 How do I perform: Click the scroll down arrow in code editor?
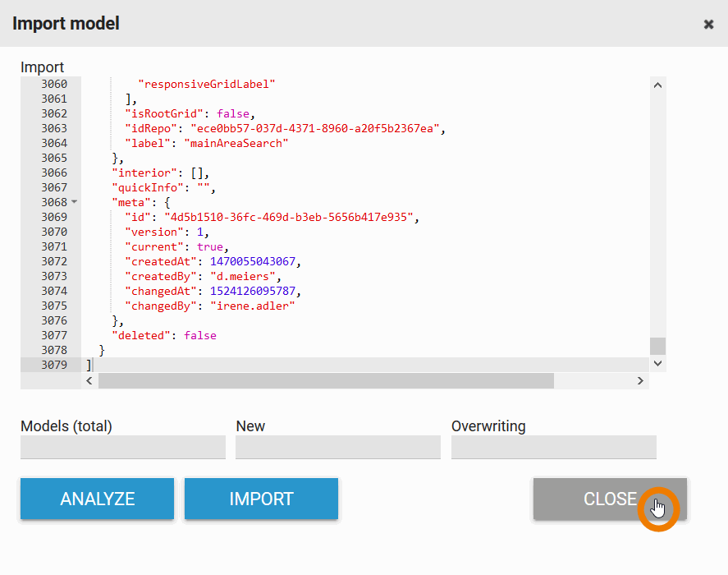click(657, 362)
